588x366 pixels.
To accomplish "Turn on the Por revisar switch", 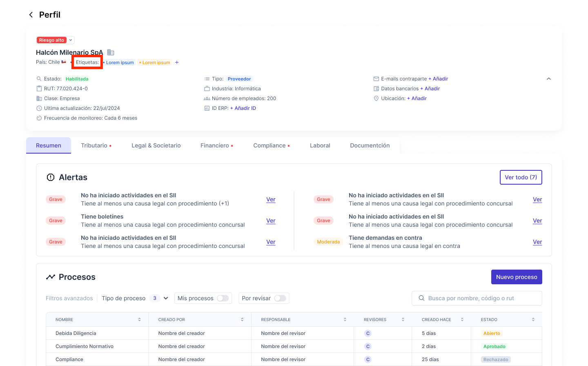I will [x=280, y=298].
